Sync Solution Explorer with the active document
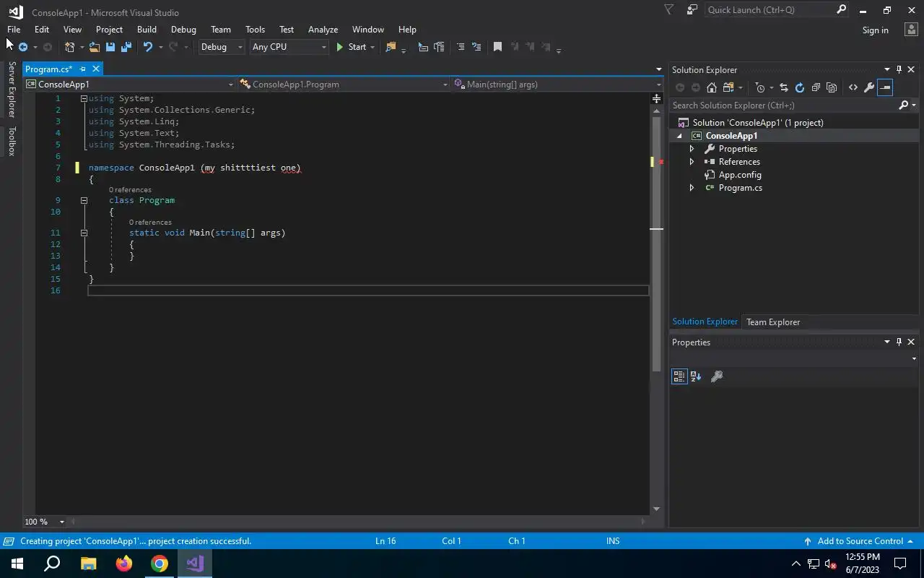This screenshot has width=924, height=578. (x=783, y=87)
